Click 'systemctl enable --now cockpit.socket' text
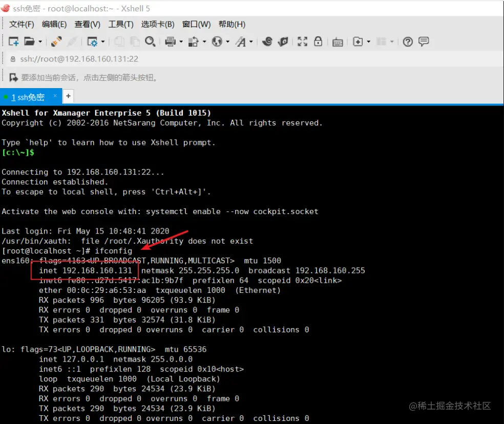504x424 pixels. (x=232, y=211)
